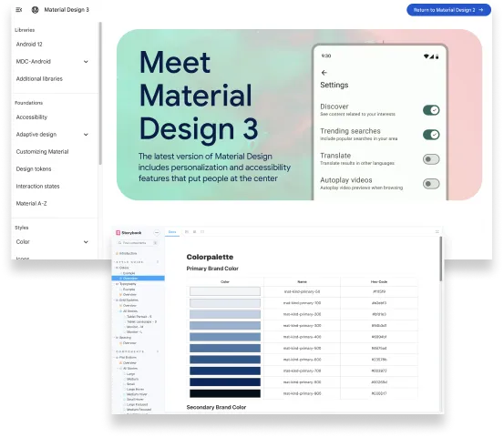Screen dimensions: 504x437
Task: Open Example under Colors
Action: [x=128, y=273]
